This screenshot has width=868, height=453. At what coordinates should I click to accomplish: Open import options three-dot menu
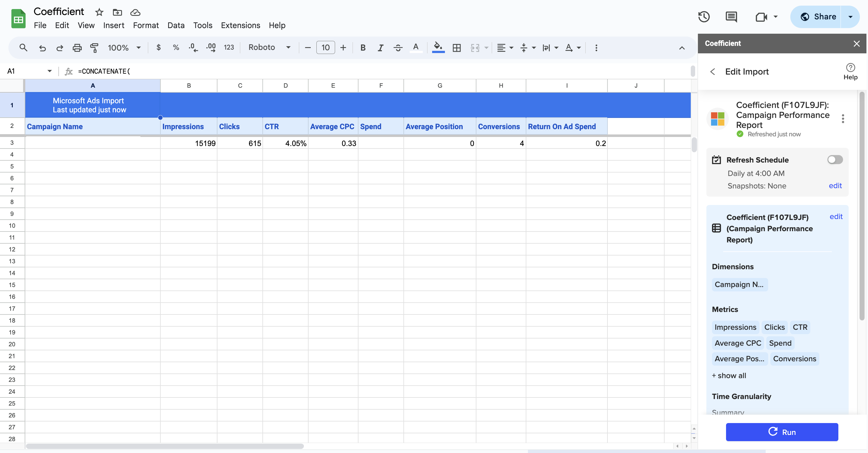click(x=843, y=119)
